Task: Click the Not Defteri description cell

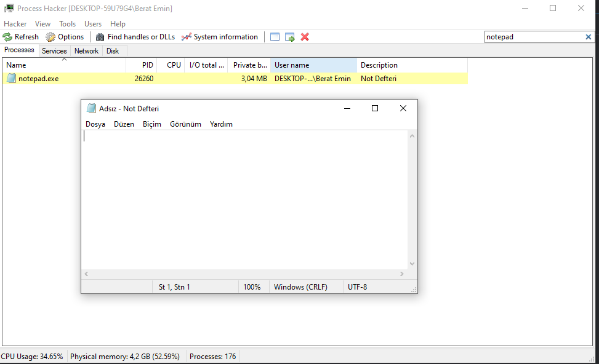Action: pos(379,79)
